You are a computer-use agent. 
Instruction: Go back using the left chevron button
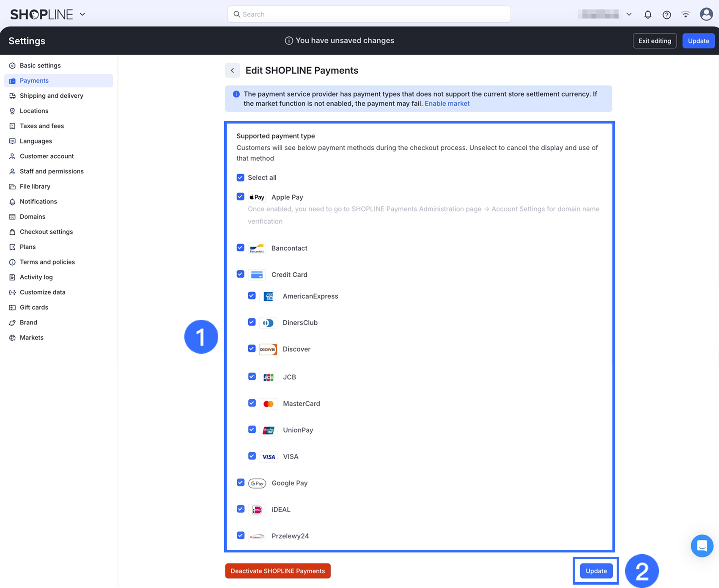coord(232,71)
